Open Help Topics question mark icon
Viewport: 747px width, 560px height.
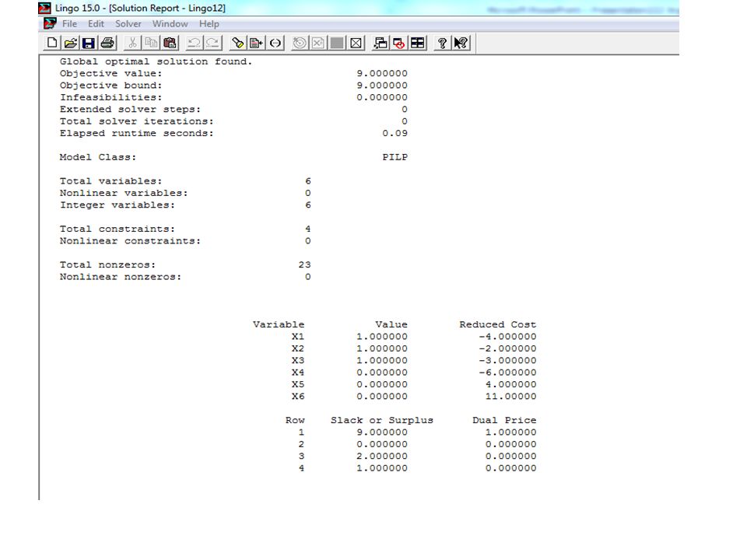click(x=442, y=44)
